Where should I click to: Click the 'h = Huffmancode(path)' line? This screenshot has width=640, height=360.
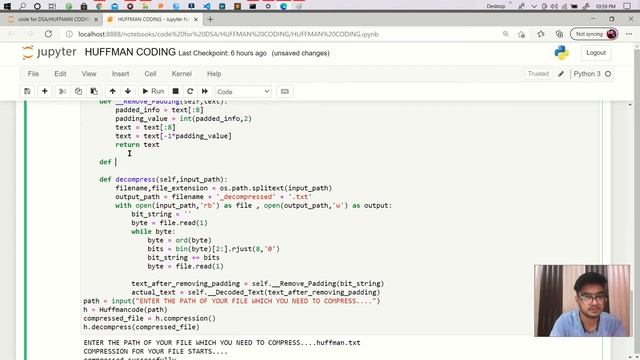click(125, 309)
